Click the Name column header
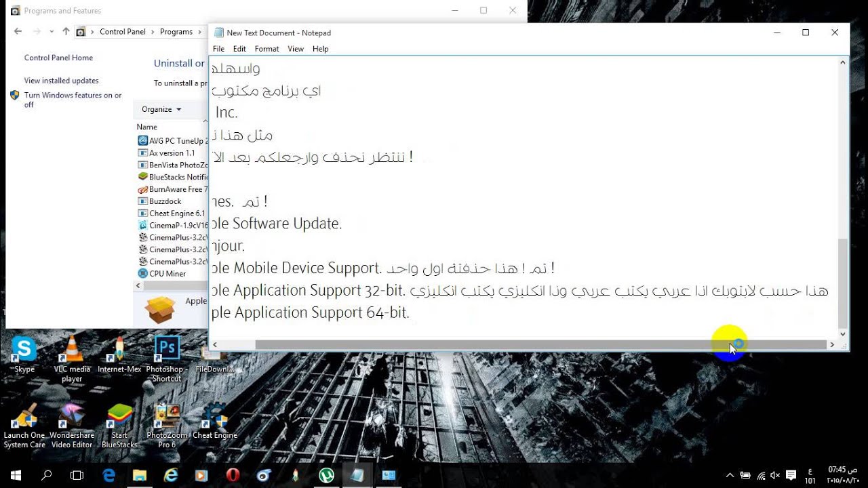868x488 pixels. (x=146, y=127)
